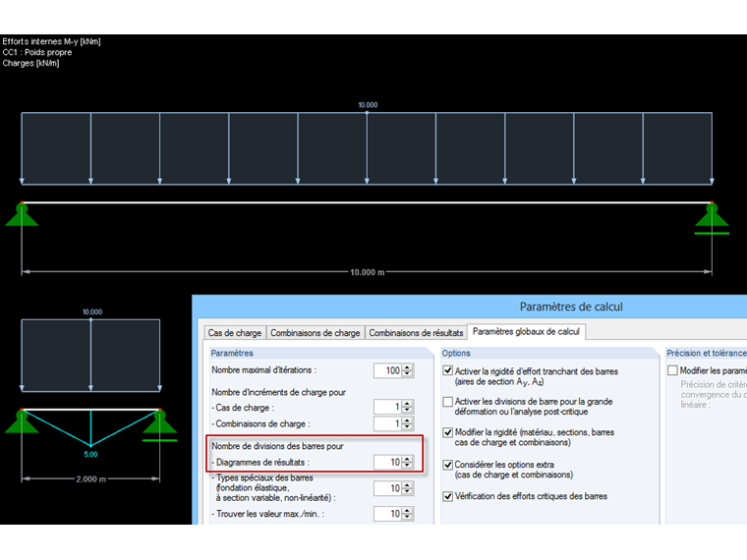This screenshot has width=747, height=560.
Task: Uncheck Considérer les options extra
Action: (x=448, y=465)
